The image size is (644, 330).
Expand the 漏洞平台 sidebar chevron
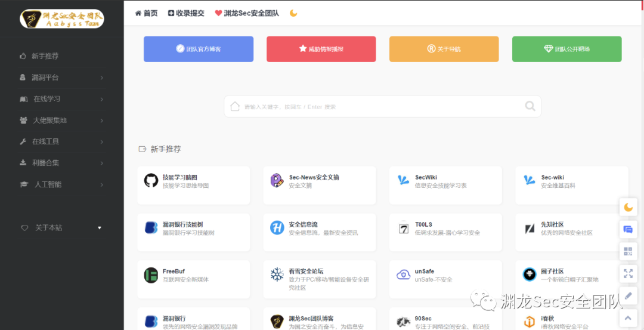point(101,78)
